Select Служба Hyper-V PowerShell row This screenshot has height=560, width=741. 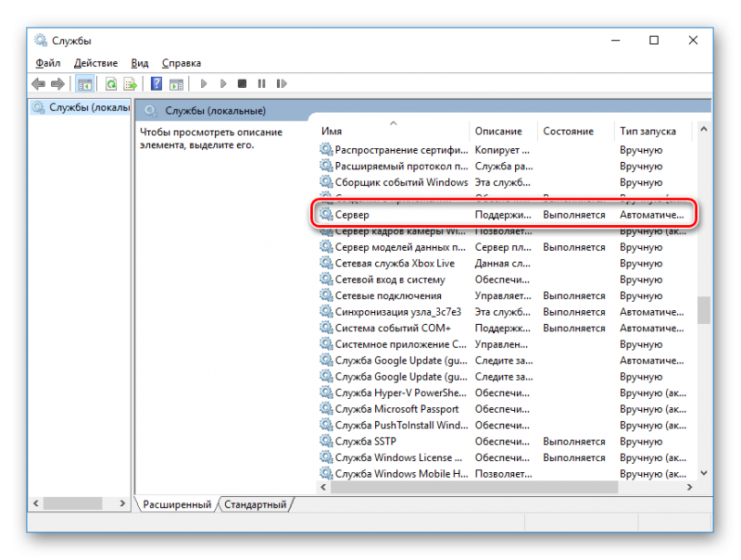pos(503,392)
